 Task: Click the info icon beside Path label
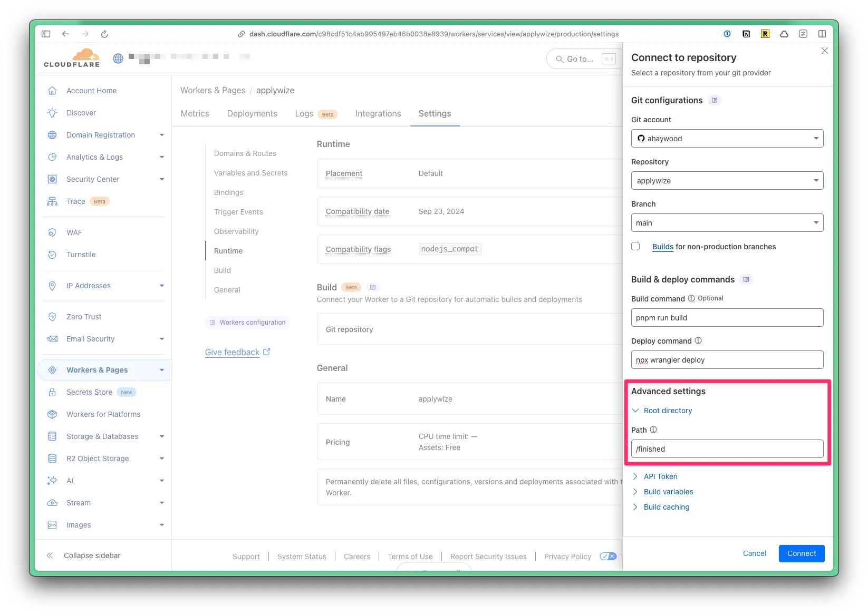pos(653,429)
